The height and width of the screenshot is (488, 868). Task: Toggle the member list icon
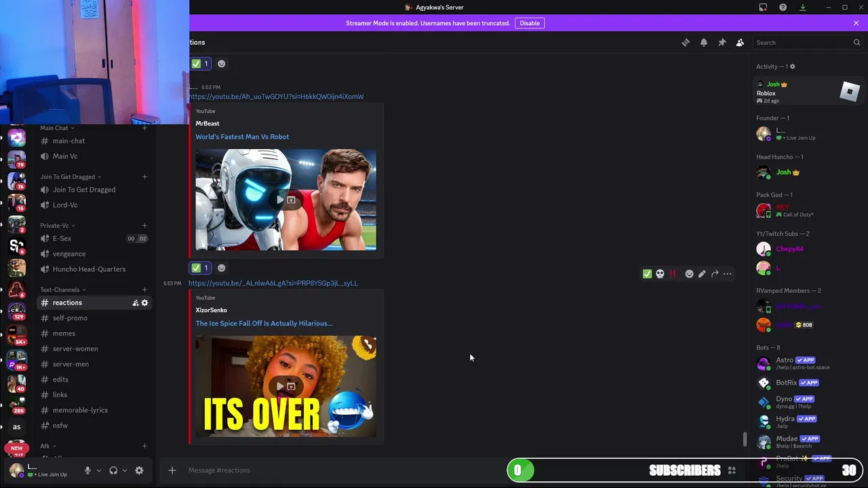pos(740,42)
